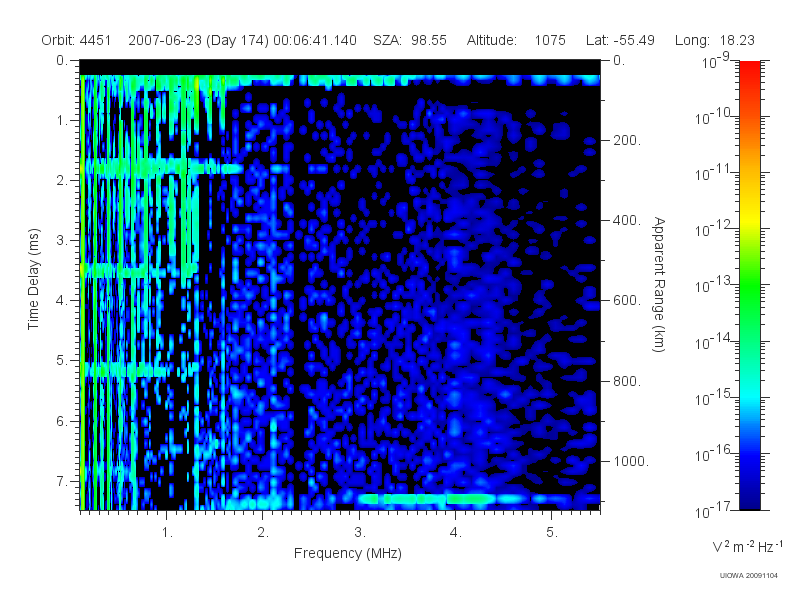Click the Orbit: 4451 header text
The image size is (800, 600).
pos(76,40)
